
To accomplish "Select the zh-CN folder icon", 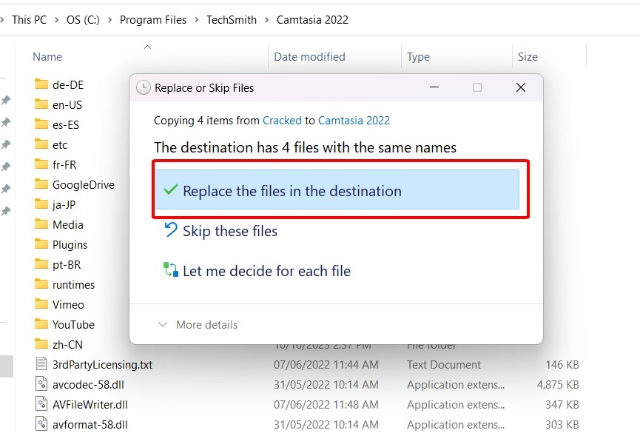I will [41, 344].
